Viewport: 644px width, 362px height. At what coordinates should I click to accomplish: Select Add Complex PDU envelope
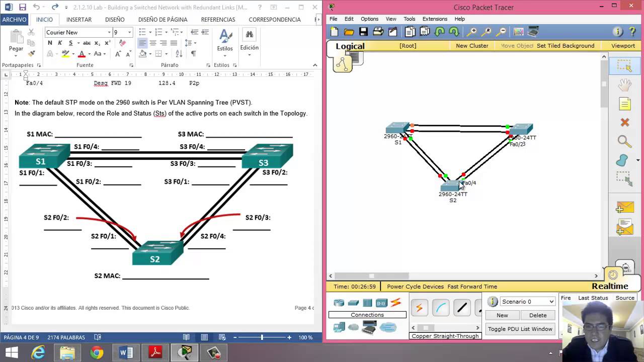point(624,227)
